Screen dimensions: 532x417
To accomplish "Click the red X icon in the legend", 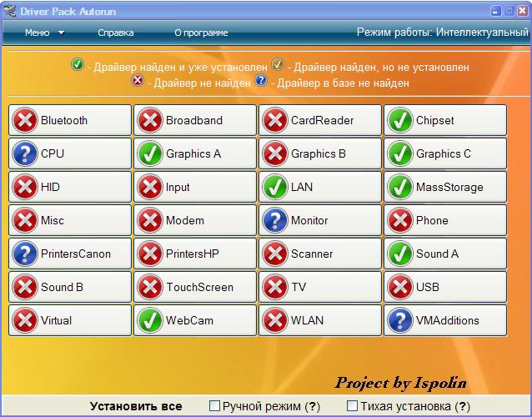I will [x=138, y=80].
